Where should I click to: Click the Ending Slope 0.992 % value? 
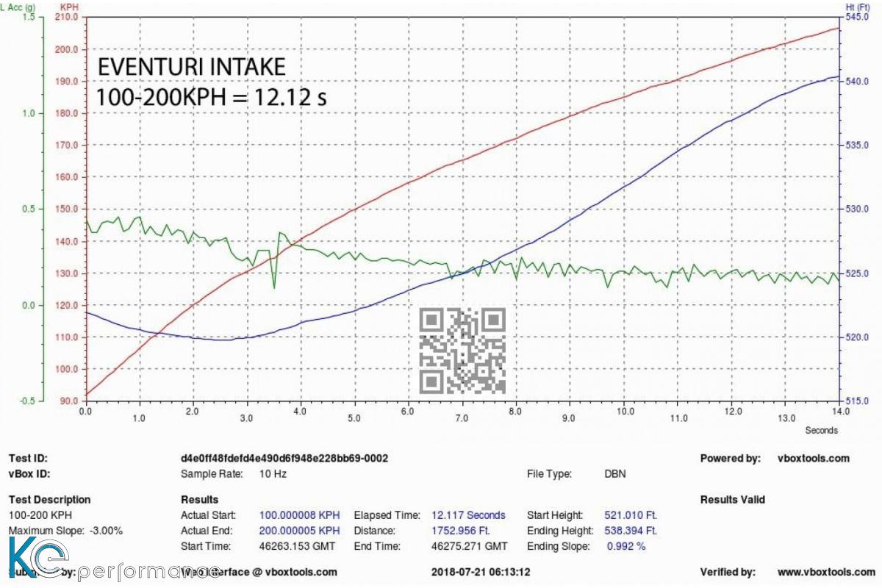point(625,546)
